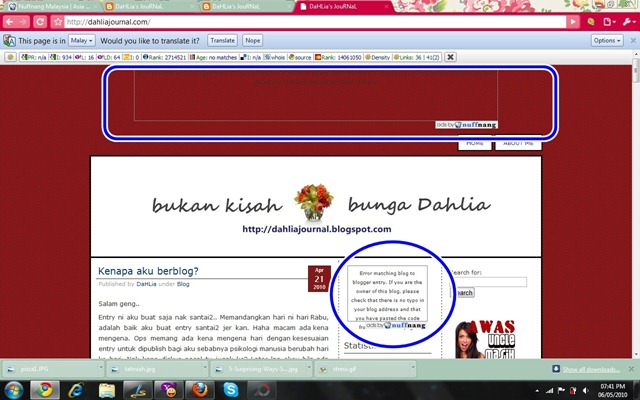
Task: Dismiss the translate bar with X
Action: [x=633, y=40]
